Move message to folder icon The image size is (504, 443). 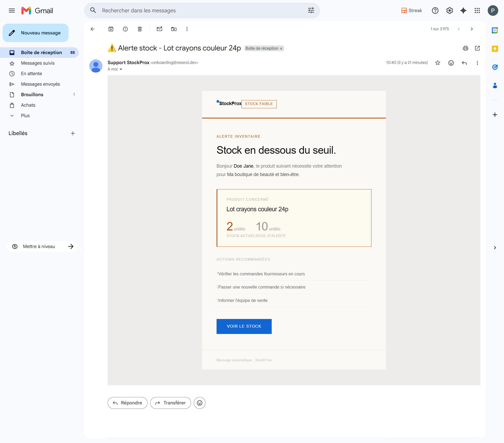pyautogui.click(x=174, y=29)
